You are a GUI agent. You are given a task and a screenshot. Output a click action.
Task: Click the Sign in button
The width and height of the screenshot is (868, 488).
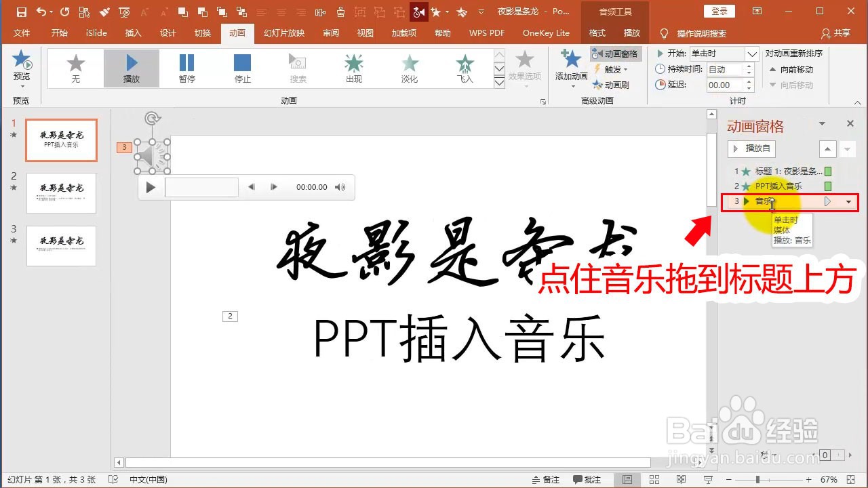[x=719, y=11]
